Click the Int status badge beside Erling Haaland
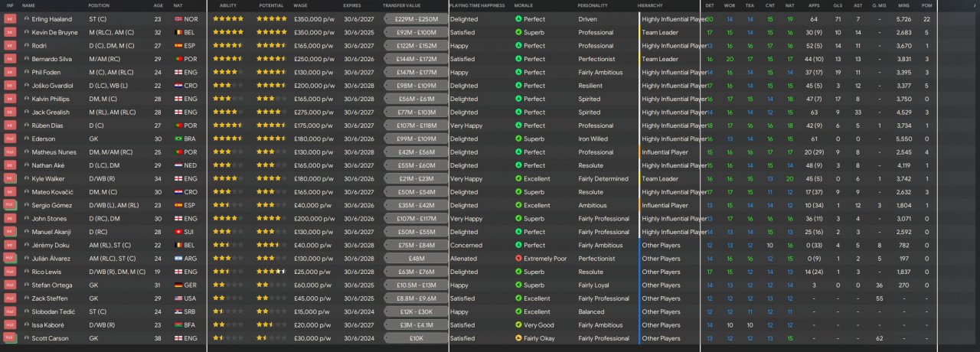 click(x=10, y=19)
